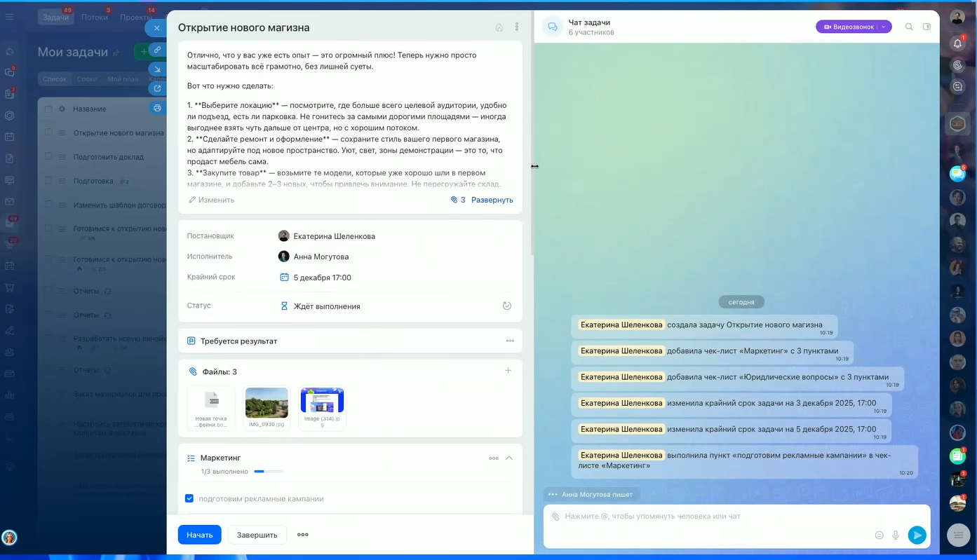Select the Открытие нового магизна row checkbox

pos(48,132)
